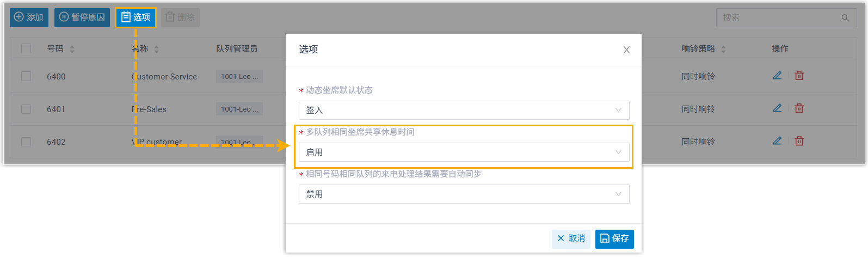Delete queue 6401 using its trash icon
This screenshot has height=258, width=868.
tap(799, 108)
